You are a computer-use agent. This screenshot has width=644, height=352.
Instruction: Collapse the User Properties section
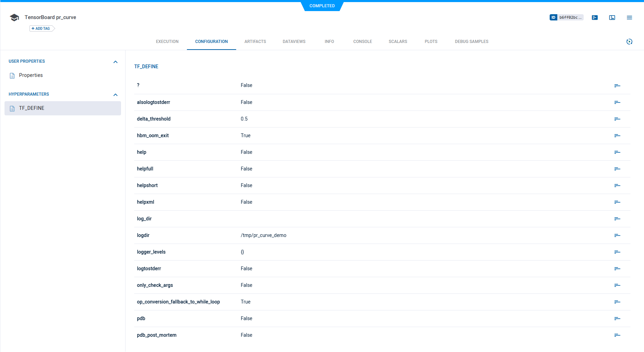[x=115, y=62]
